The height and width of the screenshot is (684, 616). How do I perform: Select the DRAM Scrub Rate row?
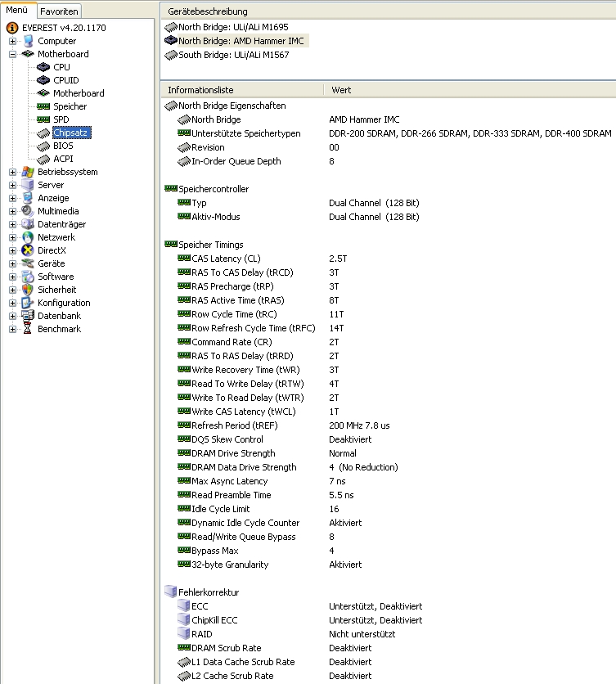pyautogui.click(x=389, y=648)
